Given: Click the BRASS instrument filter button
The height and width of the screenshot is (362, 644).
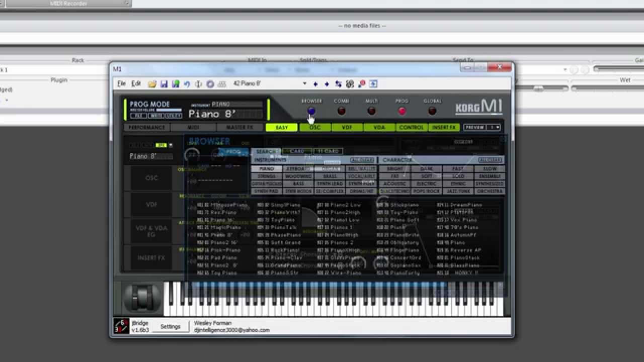Looking at the screenshot, I should tap(330, 176).
